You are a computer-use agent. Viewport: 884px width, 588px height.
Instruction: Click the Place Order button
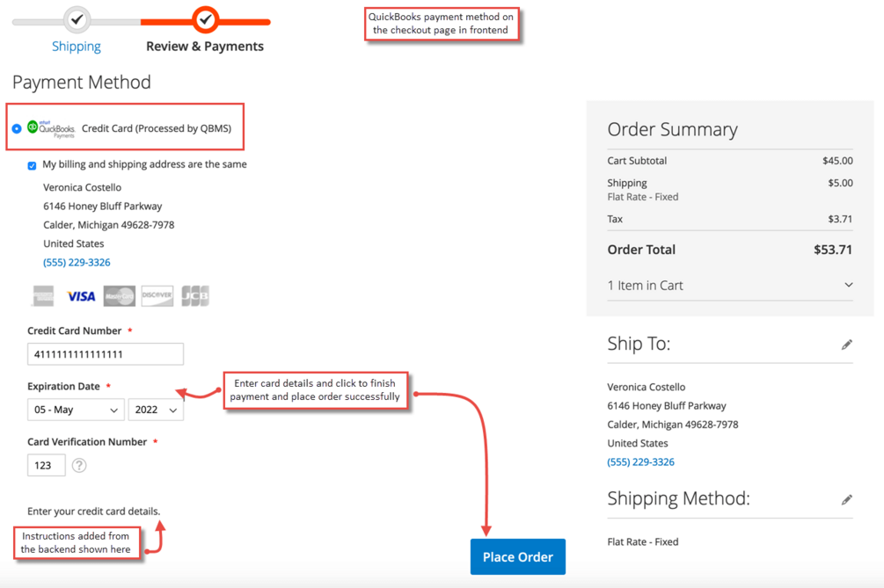coord(517,557)
